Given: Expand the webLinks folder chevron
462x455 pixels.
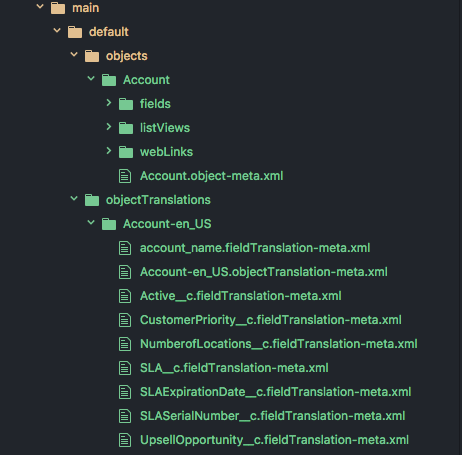Looking at the screenshot, I should coord(109,151).
